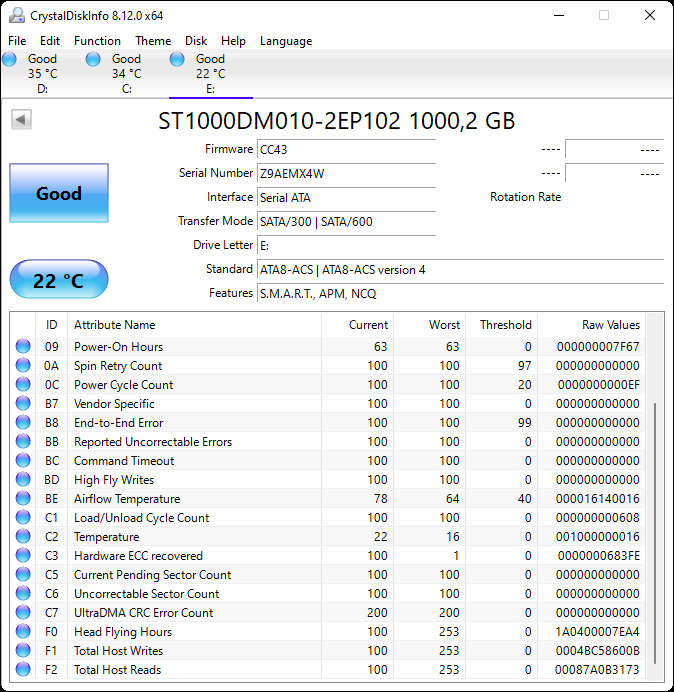Click the Interface field Serial ATA
Viewport: 674px width, 692px height.
pyautogui.click(x=346, y=197)
